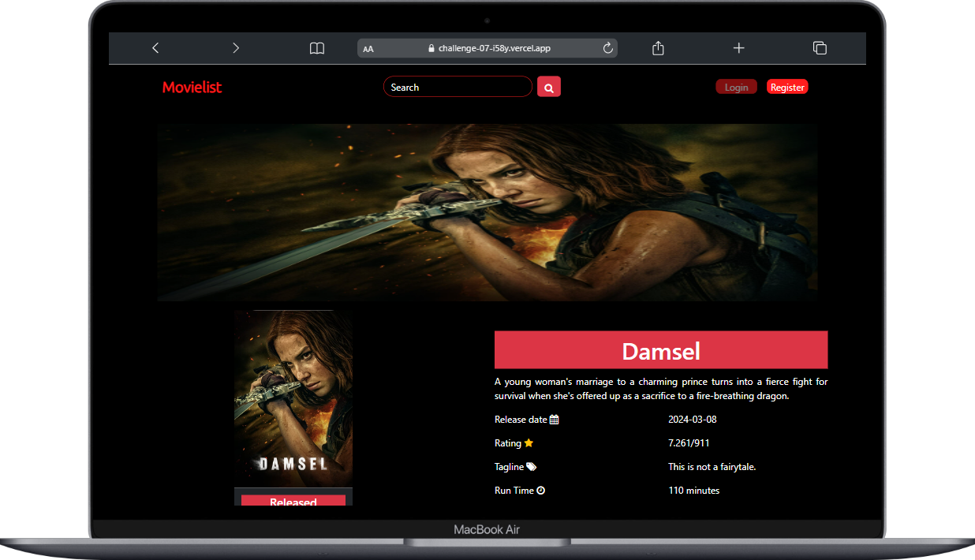The image size is (975, 560).
Task: Click the Login button
Action: (x=736, y=88)
